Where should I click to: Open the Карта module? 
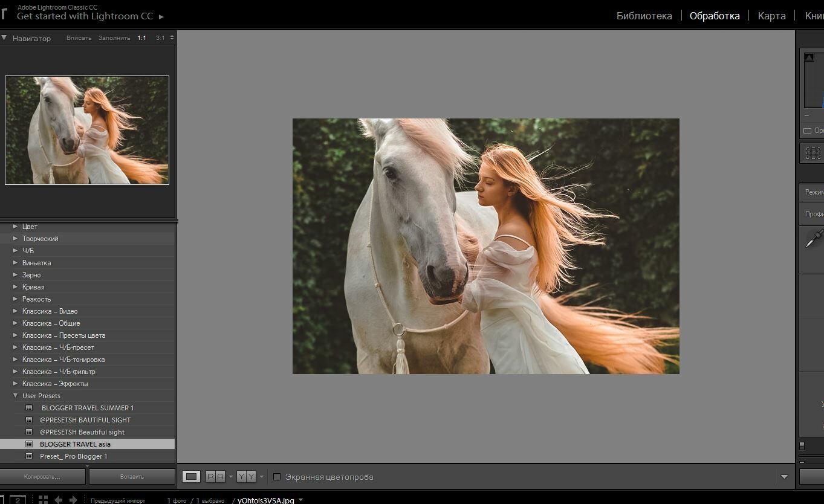click(x=771, y=16)
